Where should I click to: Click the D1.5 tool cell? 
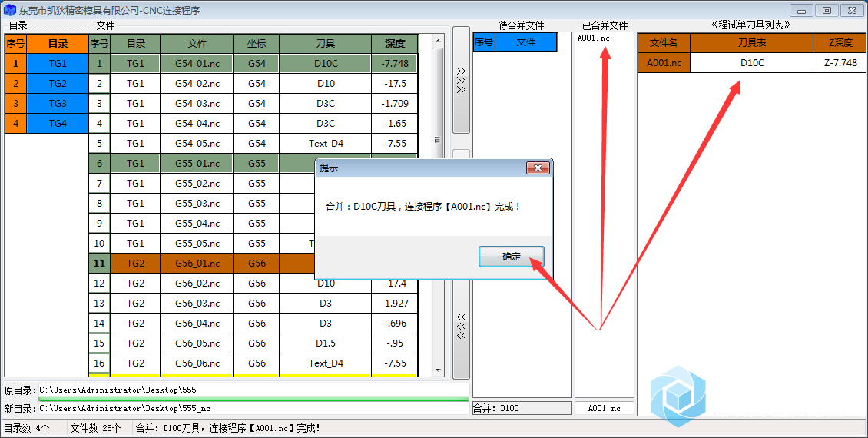click(x=326, y=343)
